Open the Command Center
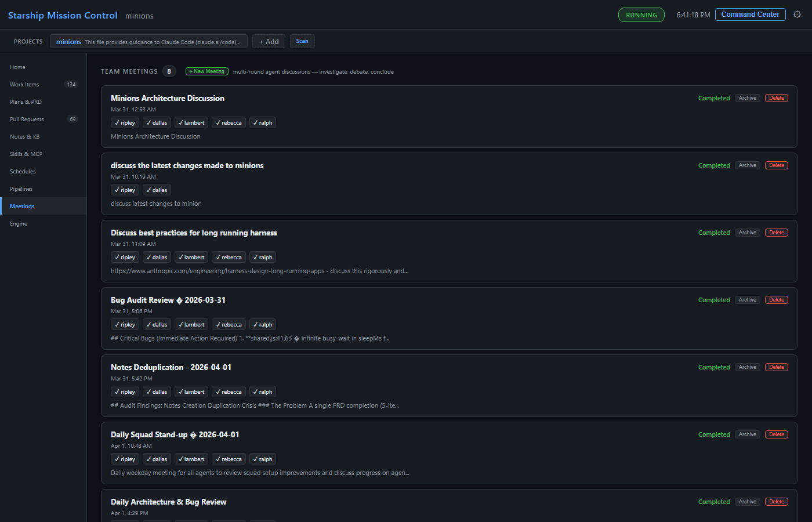 [x=750, y=14]
